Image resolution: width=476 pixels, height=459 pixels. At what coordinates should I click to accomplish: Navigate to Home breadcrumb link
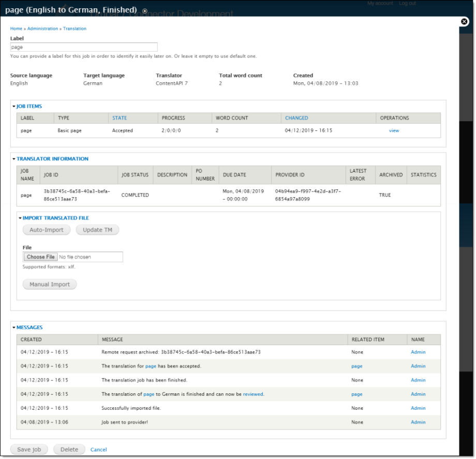16,28
